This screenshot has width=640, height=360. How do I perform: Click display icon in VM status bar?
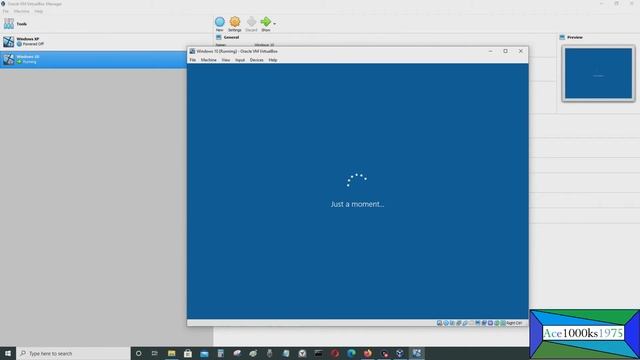click(x=478, y=323)
